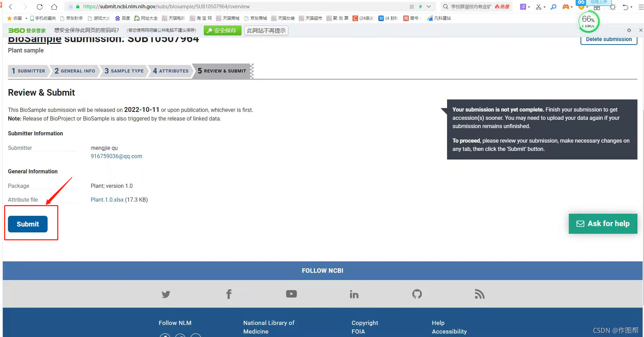644x337 pixels.
Task: Click the blue Submit button
Action: (x=28, y=224)
